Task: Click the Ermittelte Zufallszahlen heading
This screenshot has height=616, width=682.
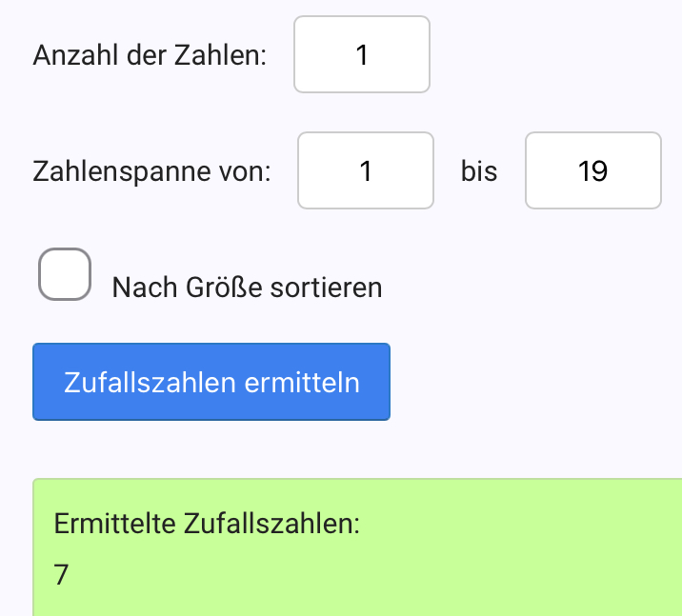Action: [x=208, y=523]
